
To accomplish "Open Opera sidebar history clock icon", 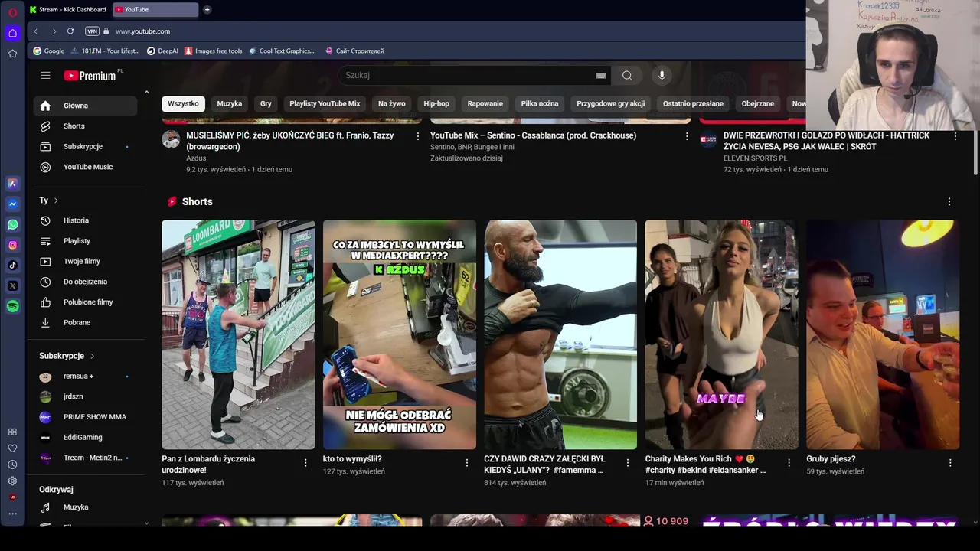I will [12, 465].
